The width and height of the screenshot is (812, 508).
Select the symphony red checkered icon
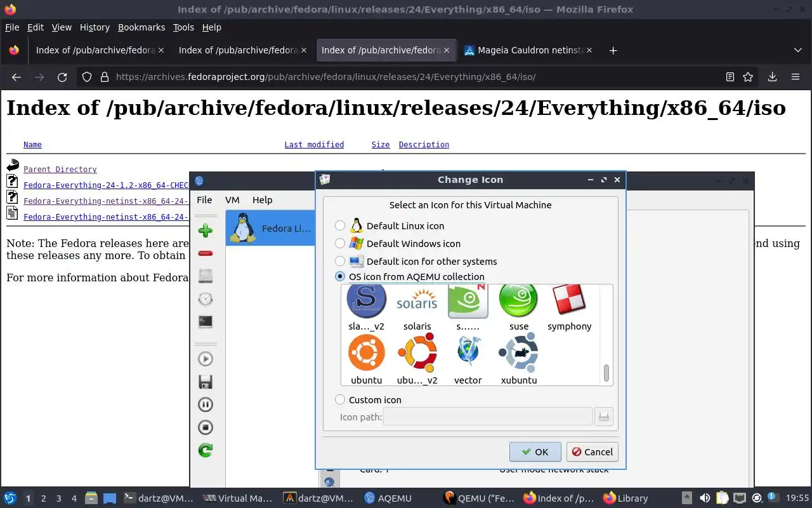tap(569, 307)
